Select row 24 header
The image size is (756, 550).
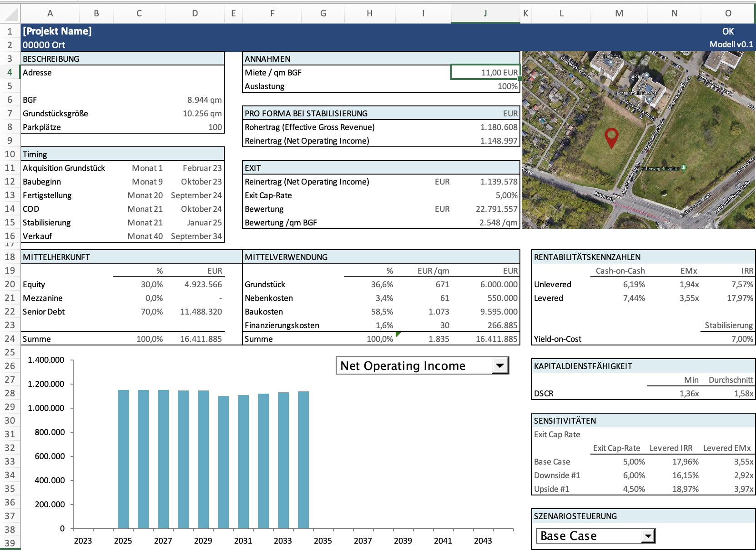click(10, 339)
